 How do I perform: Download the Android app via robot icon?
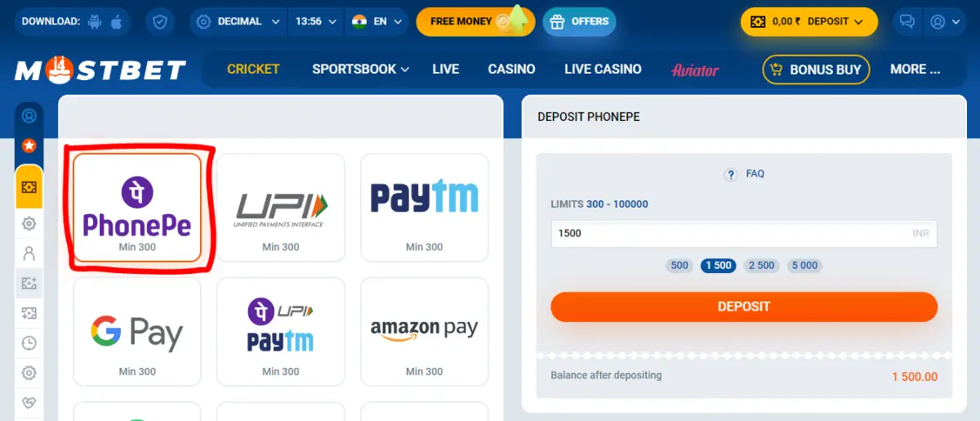(96, 22)
